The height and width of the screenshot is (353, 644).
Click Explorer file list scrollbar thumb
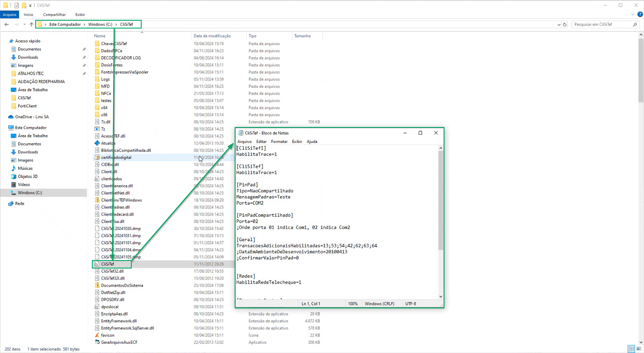click(x=641, y=70)
